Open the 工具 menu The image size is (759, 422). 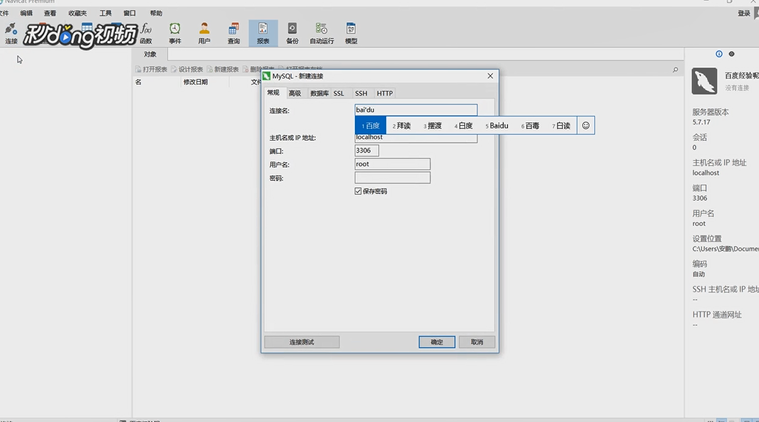[x=106, y=13]
